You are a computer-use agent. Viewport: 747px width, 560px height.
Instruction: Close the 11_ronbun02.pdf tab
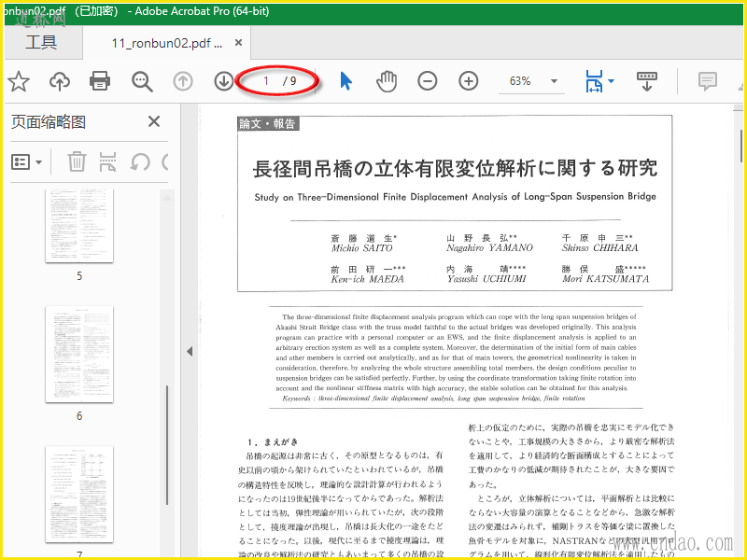pos(239,43)
